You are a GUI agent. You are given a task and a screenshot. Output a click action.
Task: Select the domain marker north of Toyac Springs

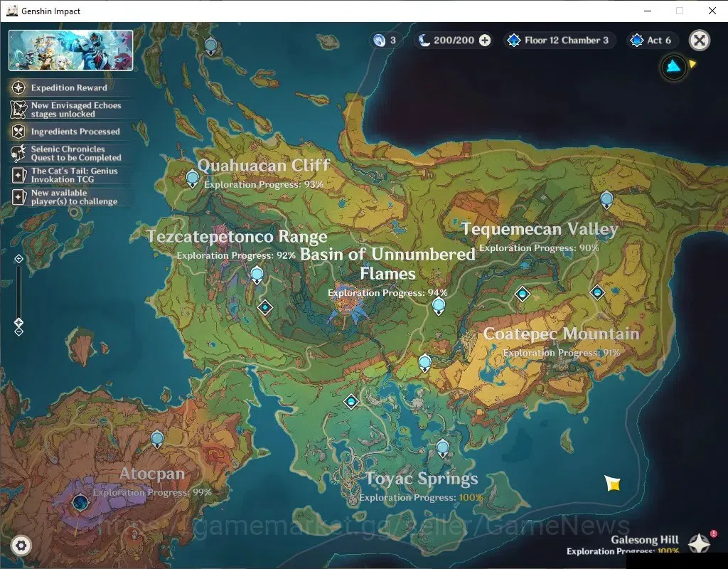(351, 401)
